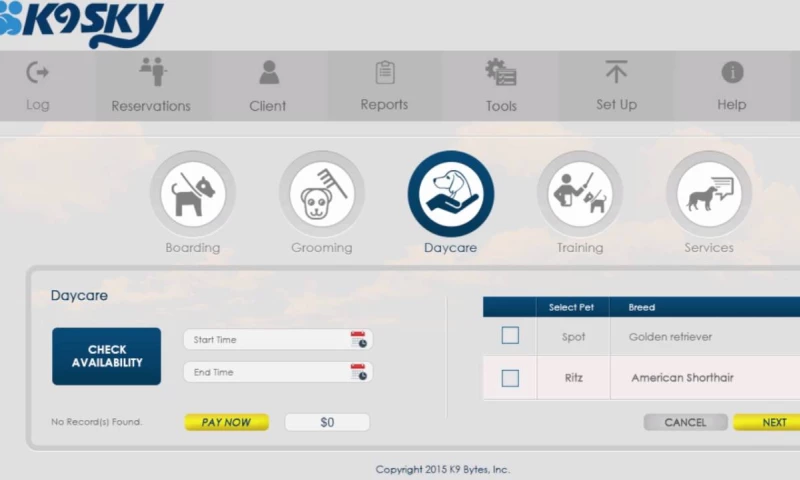Click the Help menu label
800x480 pixels.
(732, 105)
